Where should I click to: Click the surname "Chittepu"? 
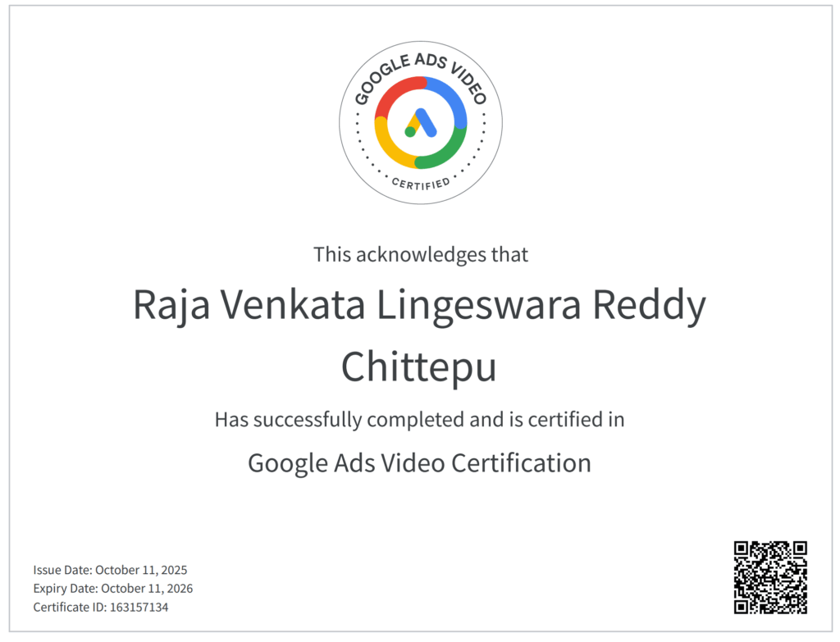(419, 367)
